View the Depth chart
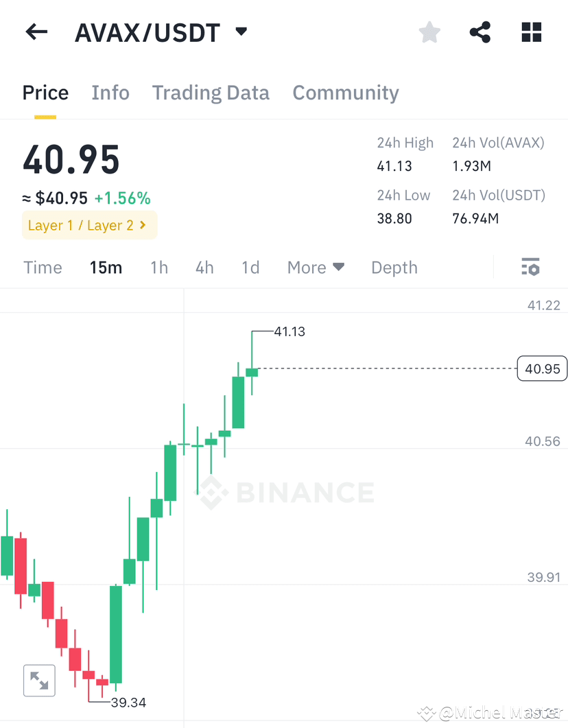 point(394,268)
